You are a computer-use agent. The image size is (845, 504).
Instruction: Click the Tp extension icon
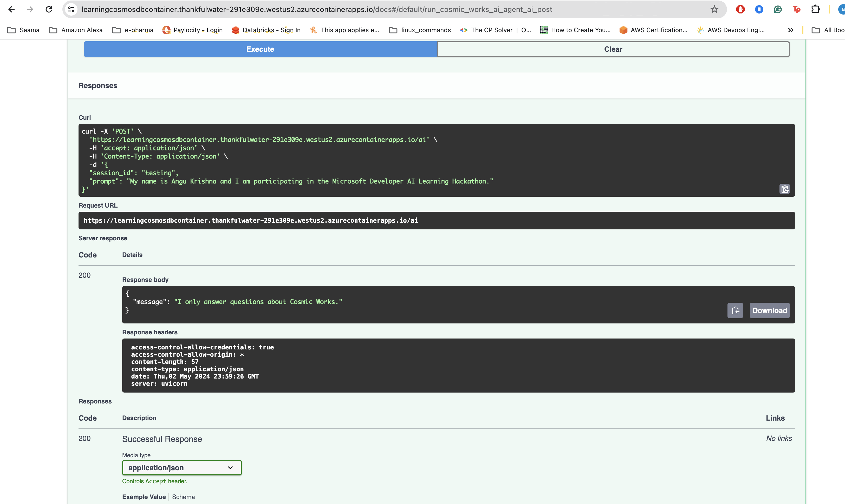coord(796,10)
